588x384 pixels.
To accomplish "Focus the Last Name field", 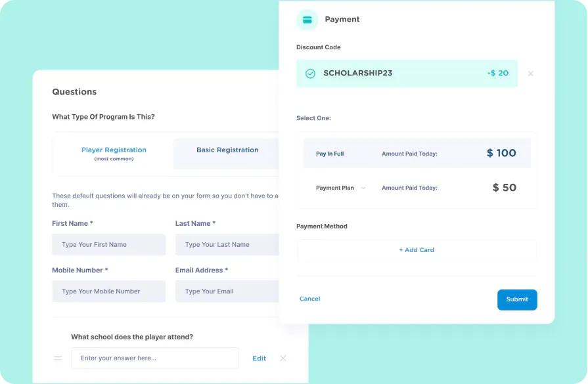I will click(x=227, y=245).
